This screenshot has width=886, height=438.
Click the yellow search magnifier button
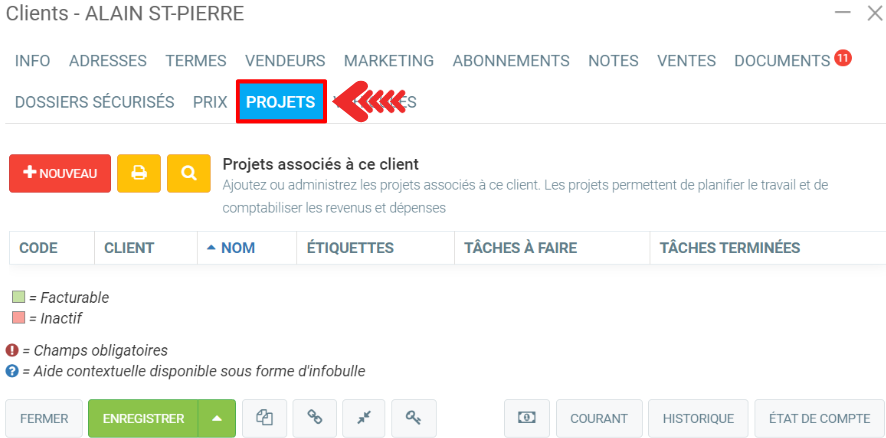coord(189,173)
